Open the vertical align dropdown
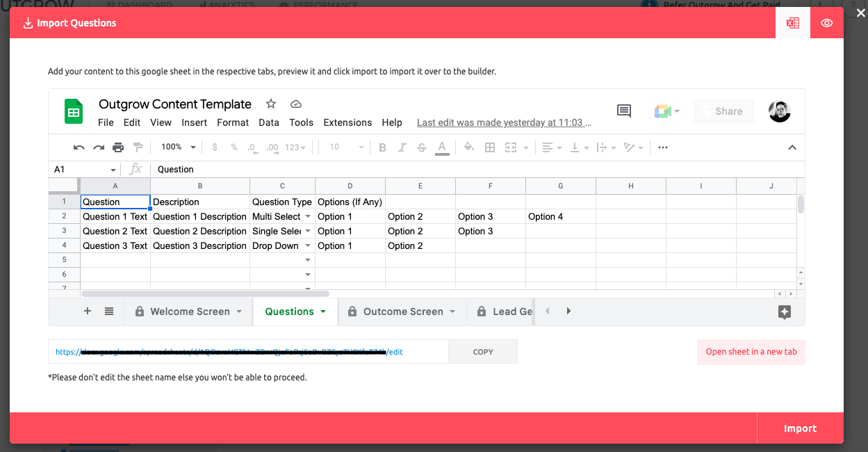Image resolution: width=868 pixels, height=452 pixels. [x=579, y=147]
